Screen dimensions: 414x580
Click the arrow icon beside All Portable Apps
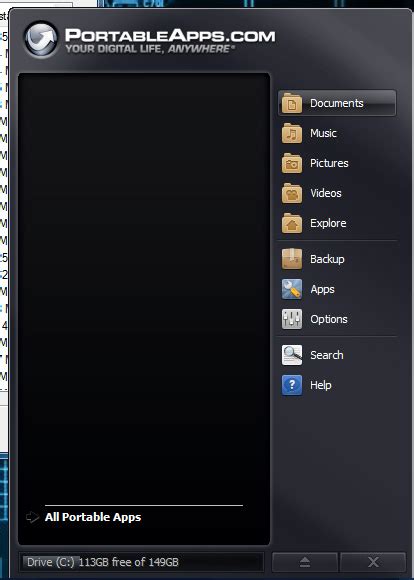click(33, 517)
